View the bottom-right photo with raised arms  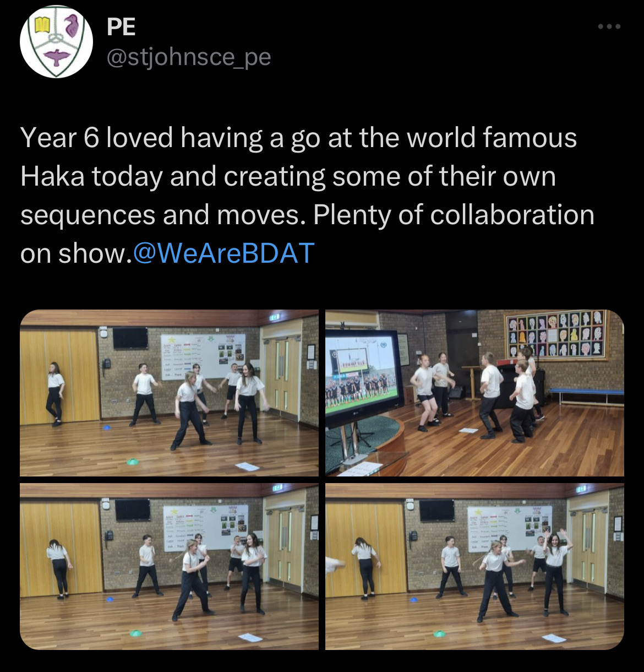pyautogui.click(x=474, y=566)
